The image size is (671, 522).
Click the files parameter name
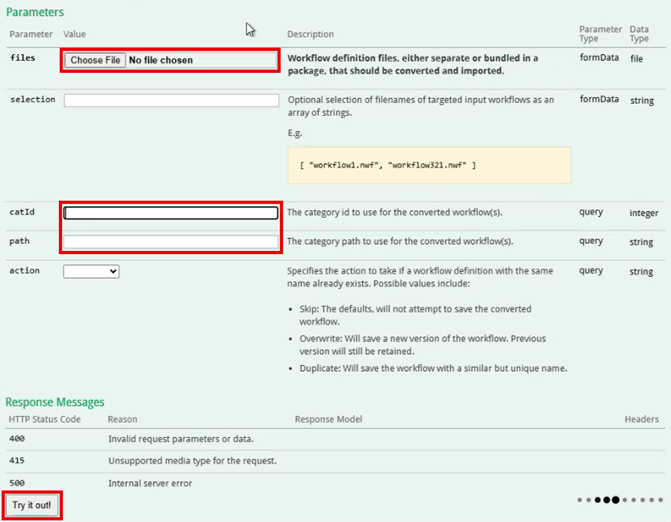[22, 58]
